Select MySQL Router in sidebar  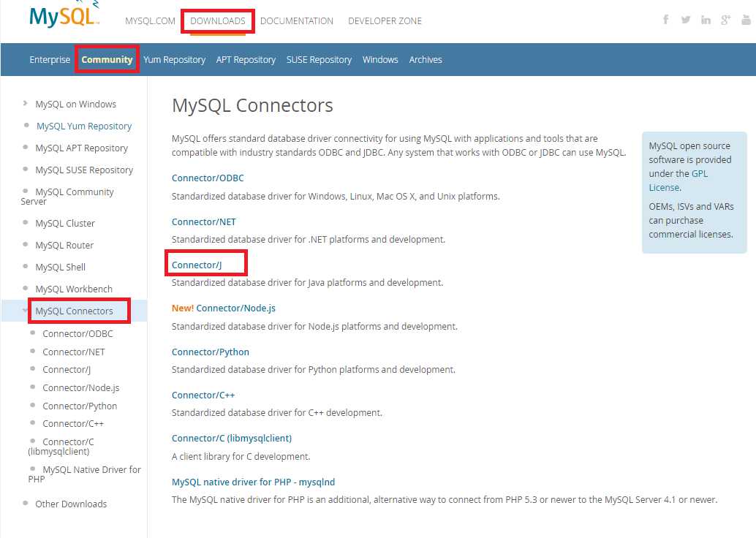64,246
